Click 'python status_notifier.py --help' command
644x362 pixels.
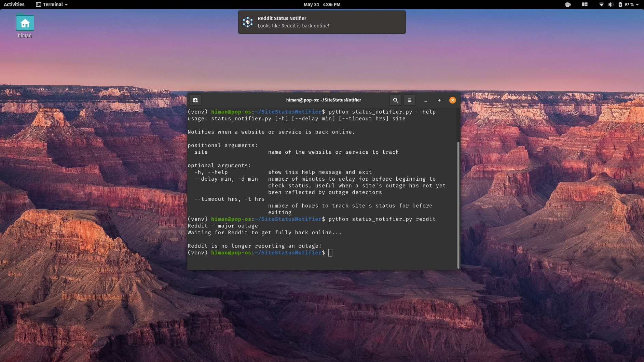pyautogui.click(x=382, y=112)
